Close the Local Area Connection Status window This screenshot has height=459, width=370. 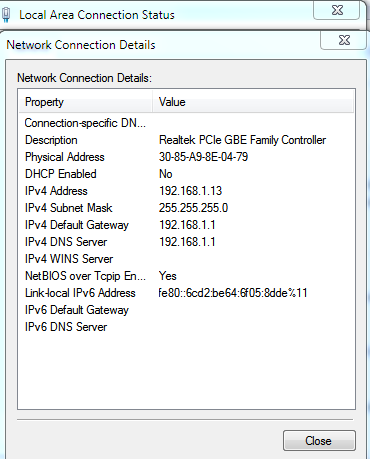(x=337, y=10)
